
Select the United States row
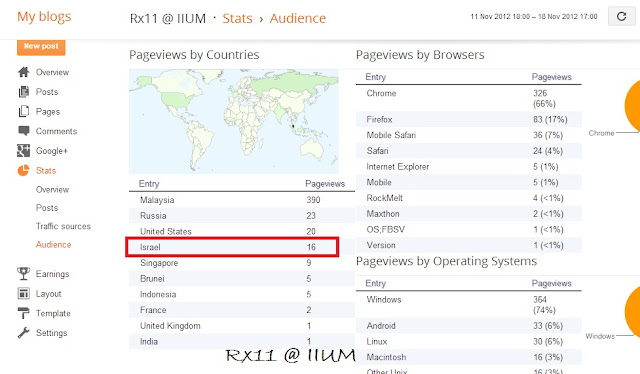coord(242,231)
